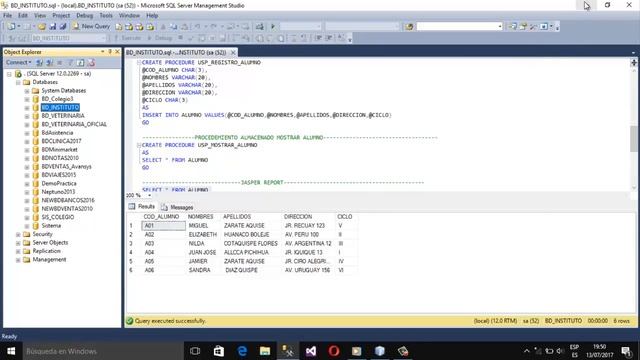Viewport: 640px width, 360px height.
Task: Collapse the USP_REGISTRO_ALUMNO procedure outlining toggle
Action: [x=139, y=62]
